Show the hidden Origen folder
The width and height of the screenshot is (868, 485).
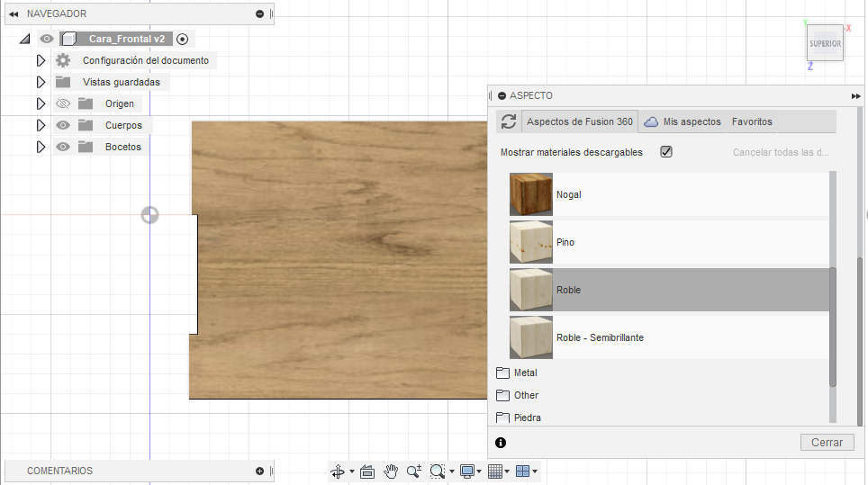coord(63,103)
